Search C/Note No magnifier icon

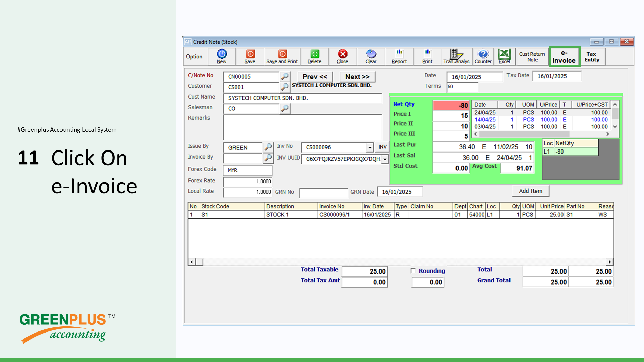tap(285, 77)
